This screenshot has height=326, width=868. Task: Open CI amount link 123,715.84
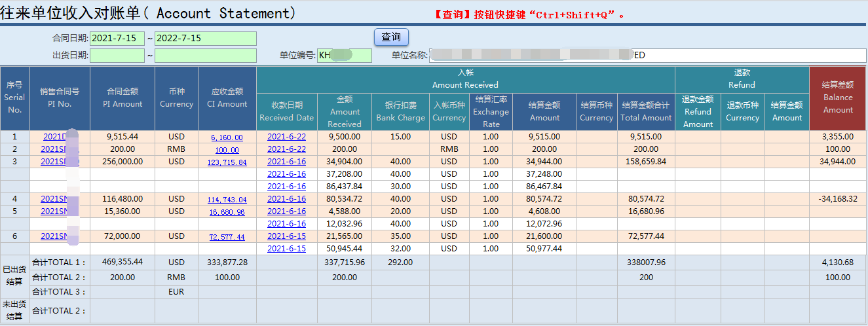point(227,162)
